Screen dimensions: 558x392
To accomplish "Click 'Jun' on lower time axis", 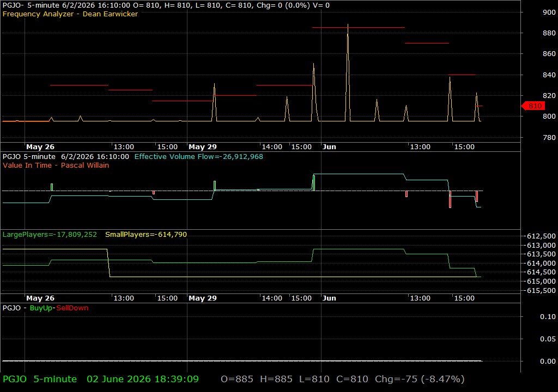I will coord(329,298).
